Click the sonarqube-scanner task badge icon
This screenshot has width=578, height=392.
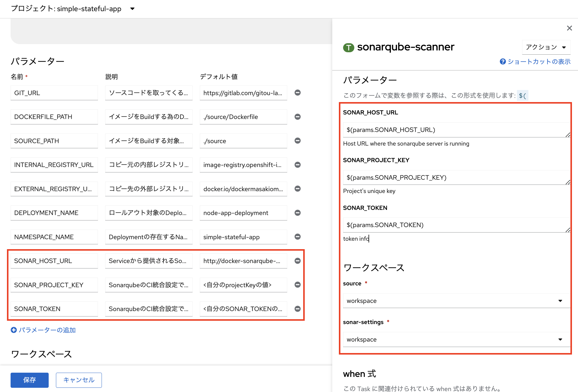pyautogui.click(x=349, y=47)
